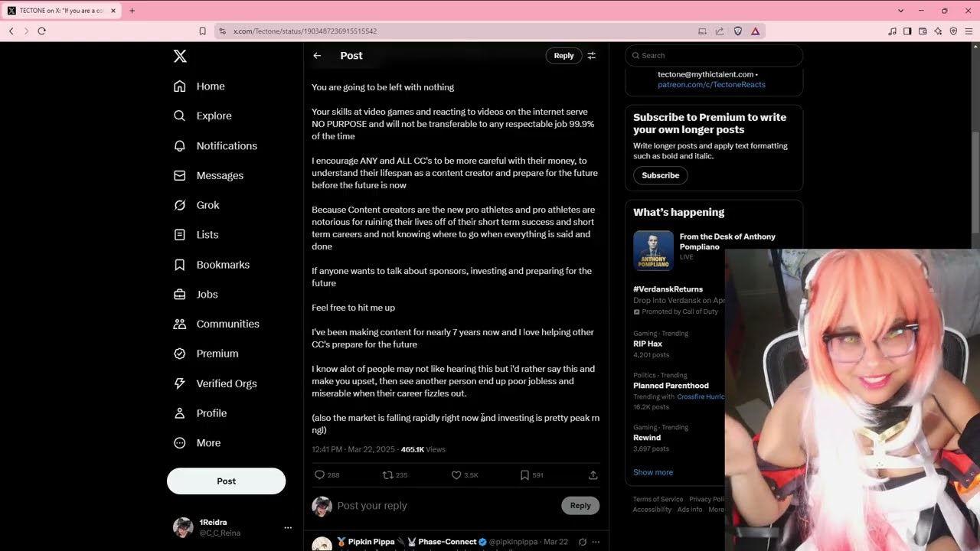Click the comment icon with 288 replies
Screen dimensions: 980x551
pyautogui.click(x=320, y=475)
